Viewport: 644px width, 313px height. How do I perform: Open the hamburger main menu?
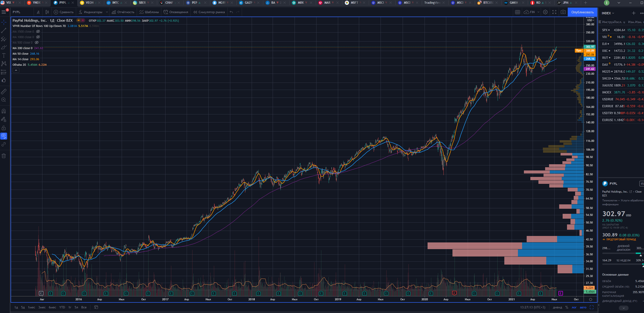[x=4, y=11]
